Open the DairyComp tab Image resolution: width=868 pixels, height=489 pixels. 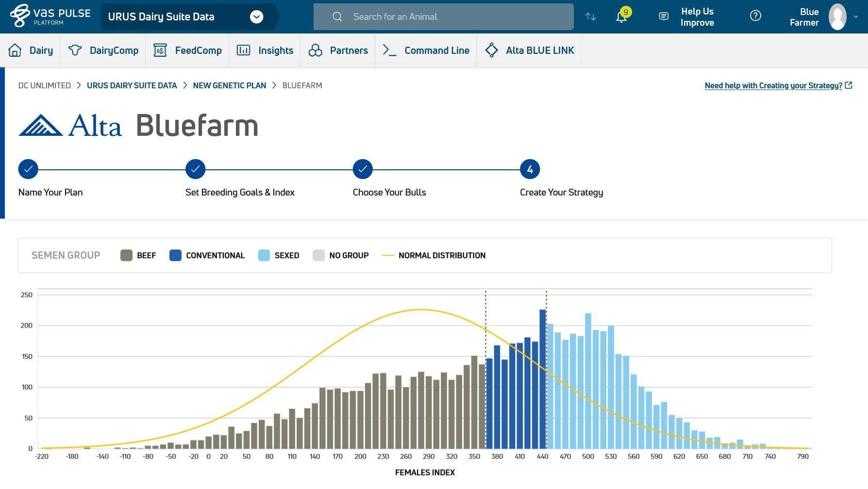[x=114, y=50]
